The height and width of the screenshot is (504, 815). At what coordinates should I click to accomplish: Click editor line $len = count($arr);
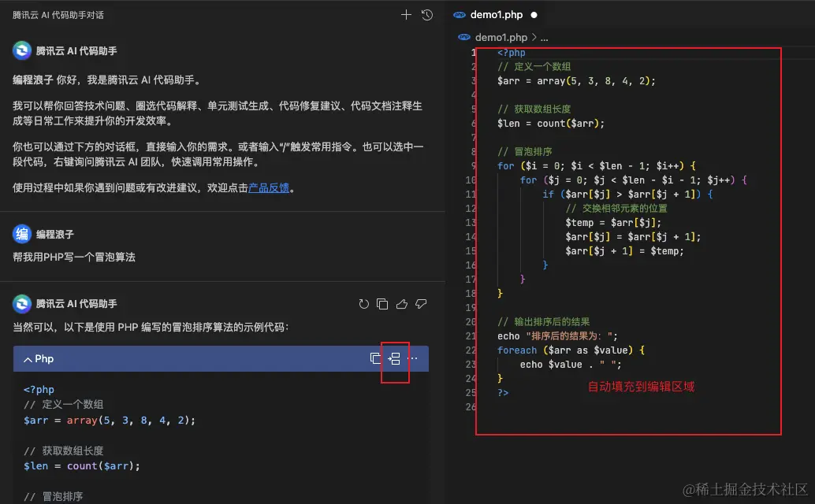(x=551, y=124)
